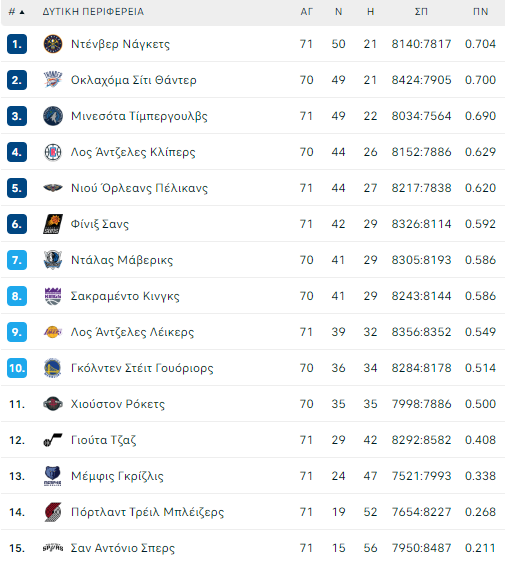Click the Ν wins column header
The width and height of the screenshot is (505, 563).
338,12
